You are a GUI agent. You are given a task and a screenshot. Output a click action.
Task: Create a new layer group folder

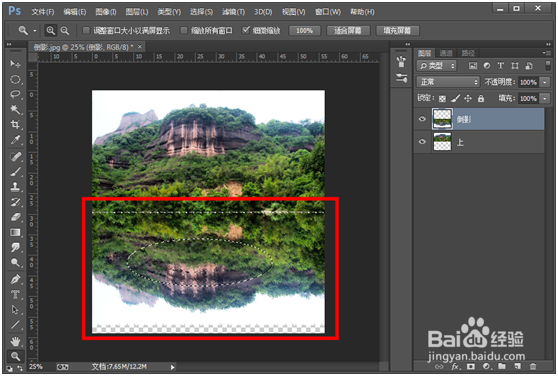(x=502, y=366)
